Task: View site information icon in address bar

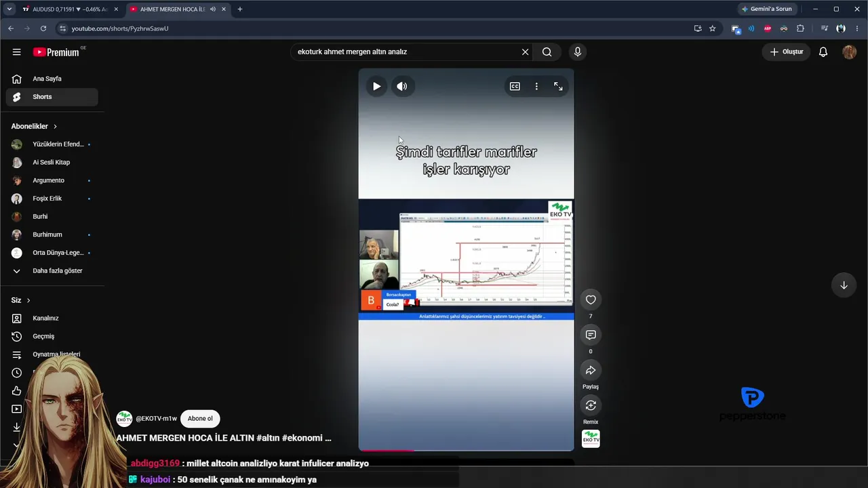Action: click(62, 28)
